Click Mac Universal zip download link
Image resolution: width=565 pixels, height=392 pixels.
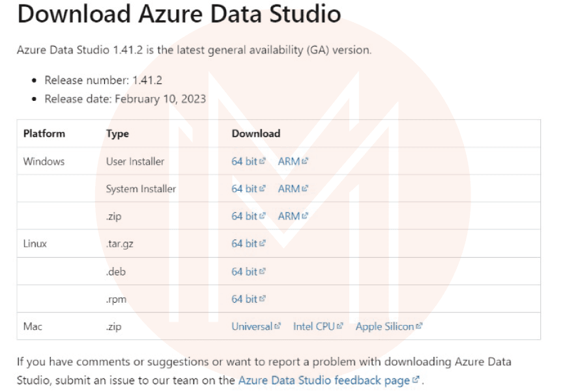click(x=252, y=326)
